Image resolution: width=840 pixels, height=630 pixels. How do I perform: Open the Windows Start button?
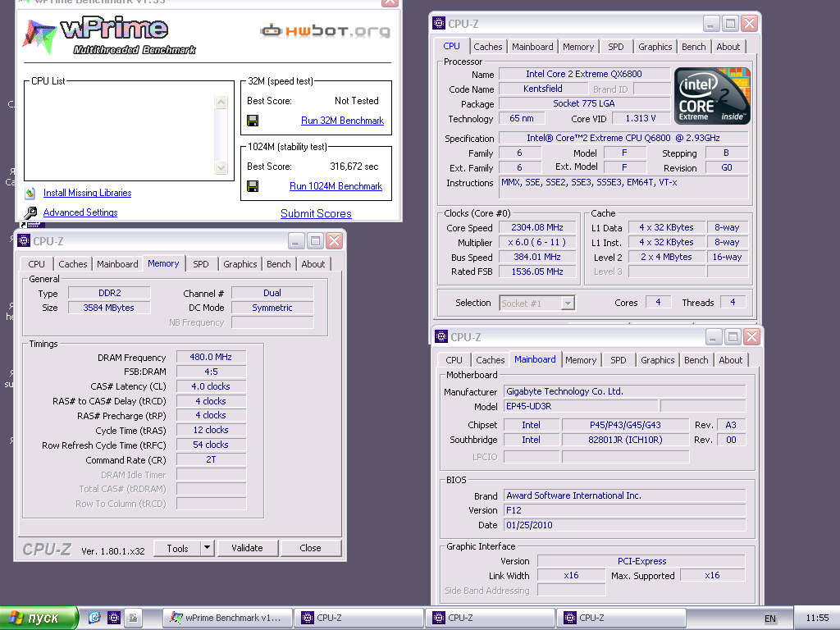(x=39, y=619)
